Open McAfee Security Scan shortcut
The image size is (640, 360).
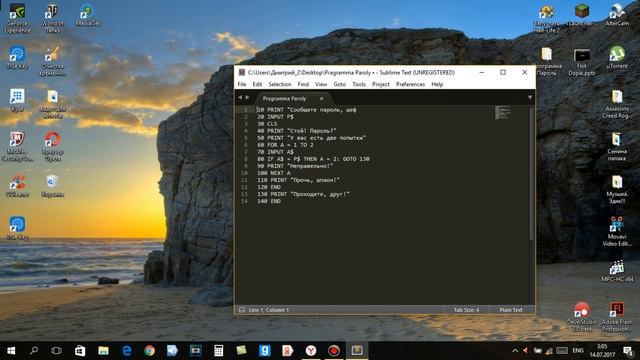point(17,146)
